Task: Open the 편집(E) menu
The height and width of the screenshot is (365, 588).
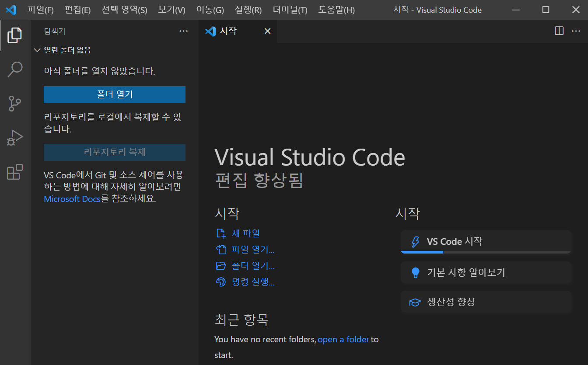Action: pos(77,10)
